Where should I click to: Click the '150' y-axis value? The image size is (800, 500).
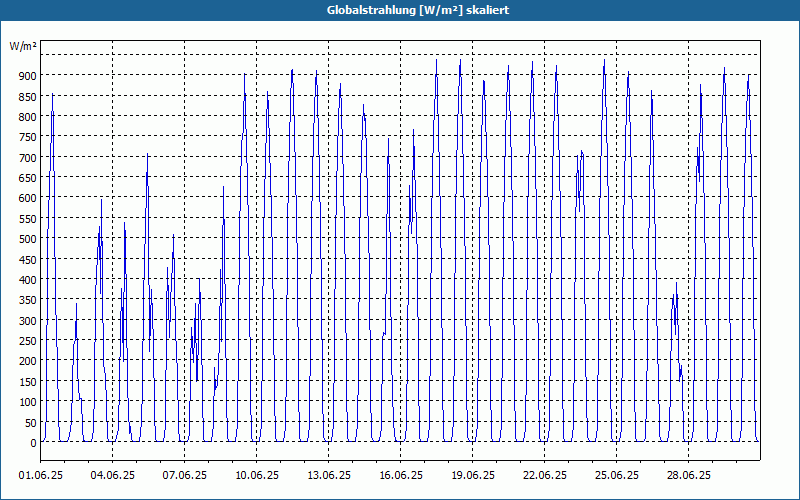pyautogui.click(x=28, y=382)
